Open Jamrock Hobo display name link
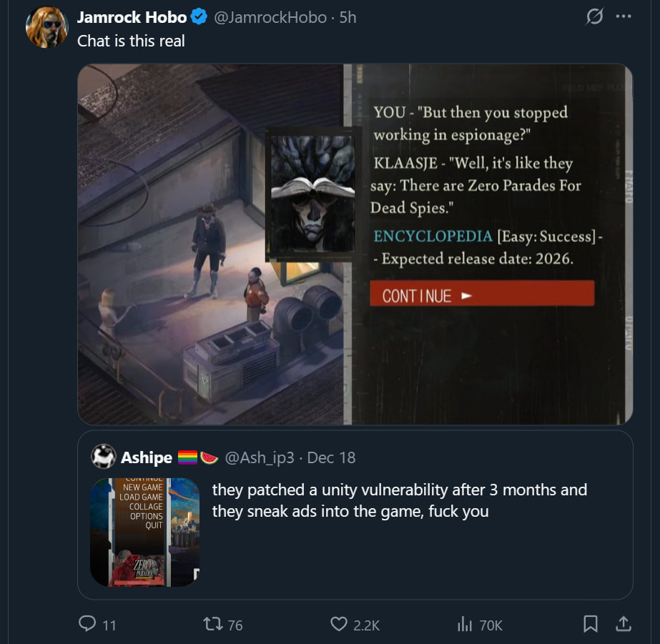 coord(132,17)
